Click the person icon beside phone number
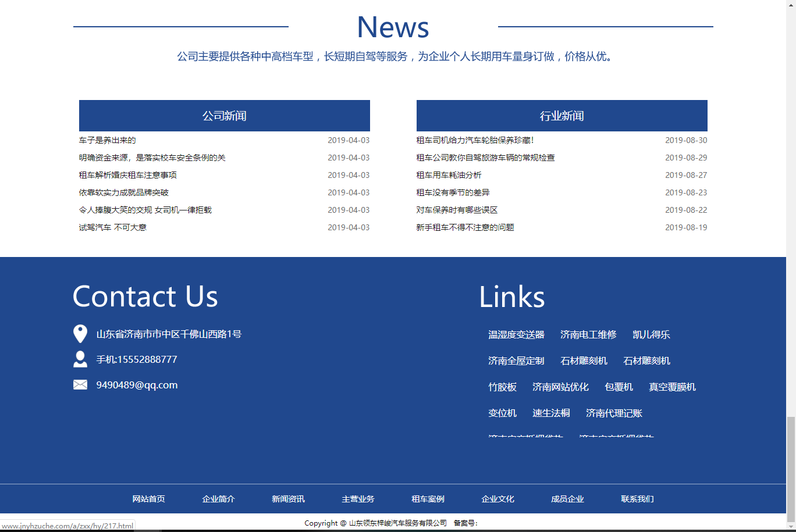This screenshot has height=532, width=796. (x=80, y=359)
